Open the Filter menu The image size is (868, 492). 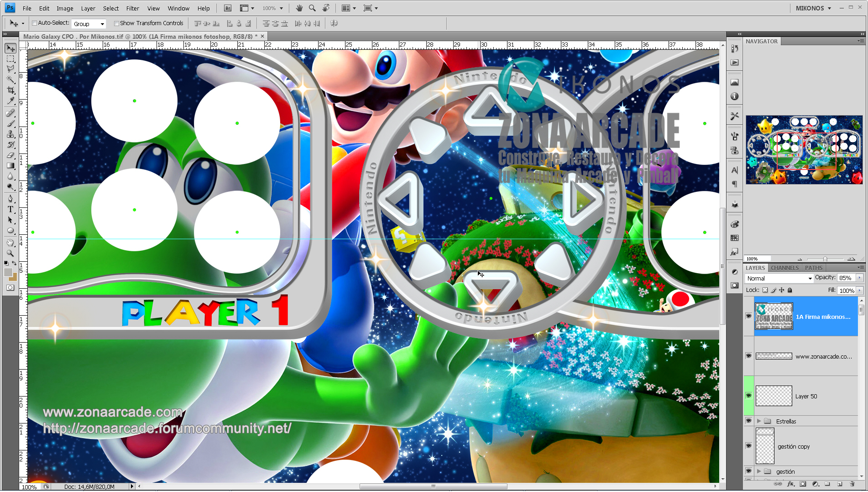132,8
